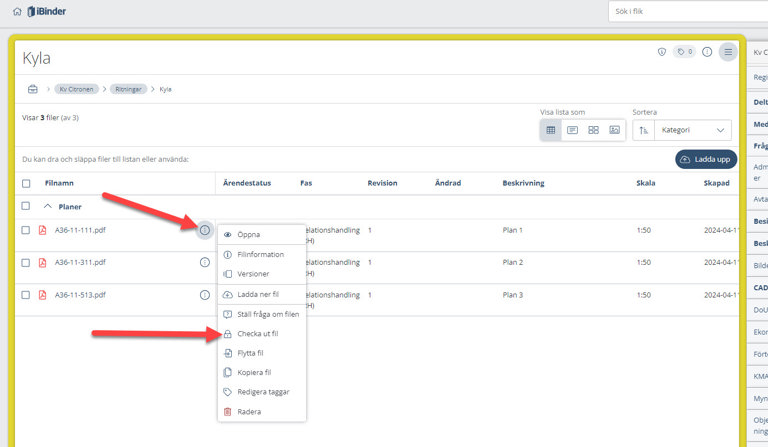
Task: Choose Checka ut fil in the menu
Action: tap(262, 334)
